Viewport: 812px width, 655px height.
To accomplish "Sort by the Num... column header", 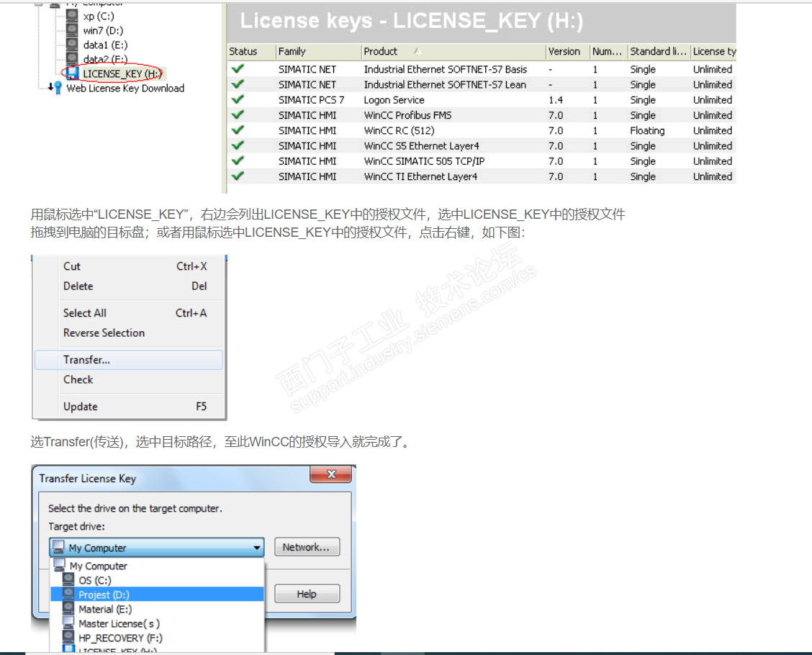I will (x=608, y=51).
